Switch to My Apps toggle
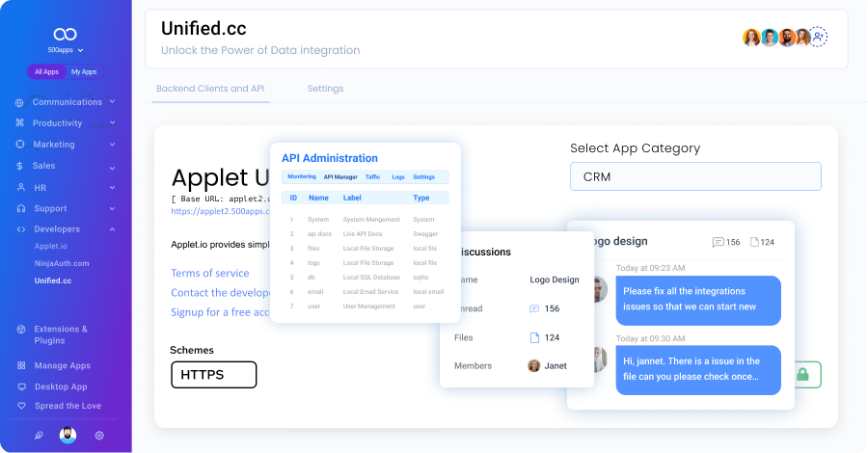 pyautogui.click(x=84, y=71)
